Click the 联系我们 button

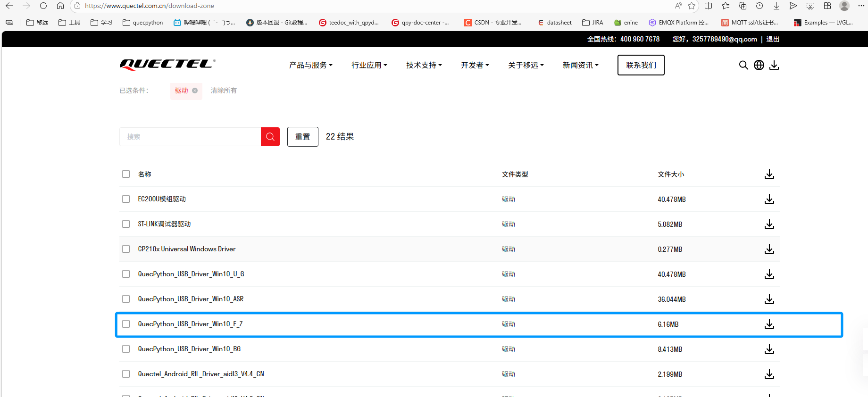(x=641, y=65)
